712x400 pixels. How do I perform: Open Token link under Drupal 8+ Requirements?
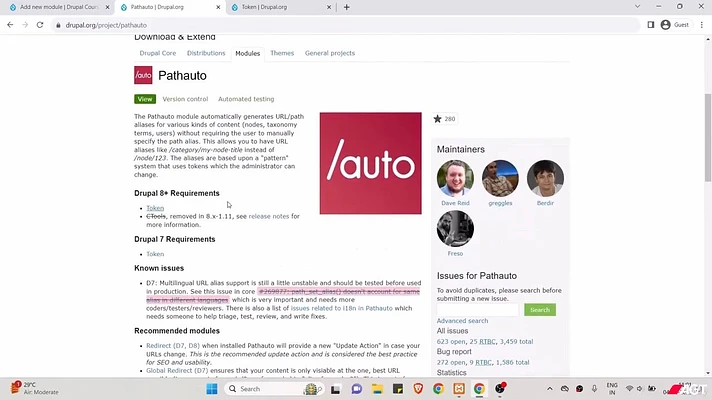(155, 208)
